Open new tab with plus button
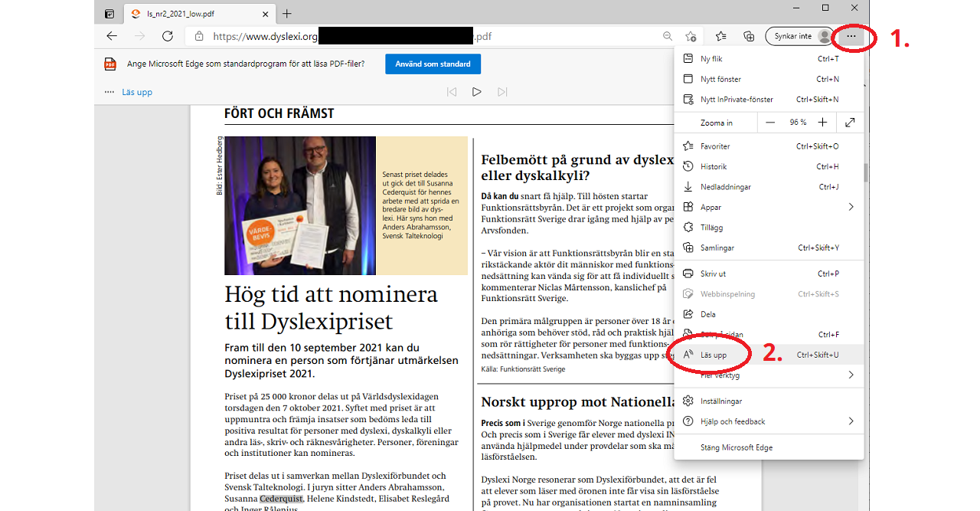 click(287, 14)
